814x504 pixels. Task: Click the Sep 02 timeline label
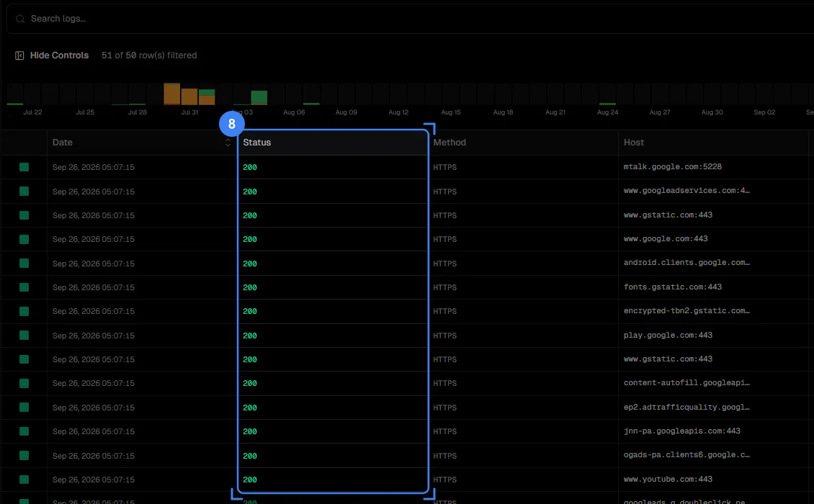[764, 112]
